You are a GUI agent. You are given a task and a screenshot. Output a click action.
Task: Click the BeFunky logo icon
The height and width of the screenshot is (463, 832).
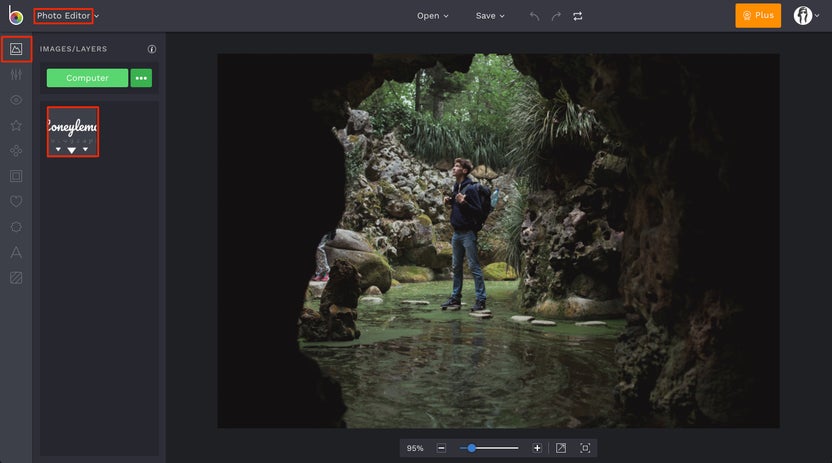pyautogui.click(x=16, y=16)
